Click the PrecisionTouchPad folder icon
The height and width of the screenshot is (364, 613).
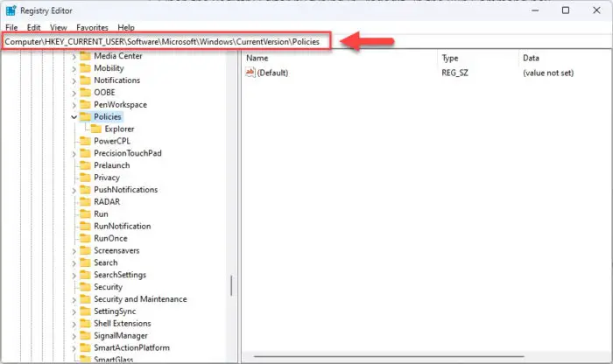click(85, 153)
